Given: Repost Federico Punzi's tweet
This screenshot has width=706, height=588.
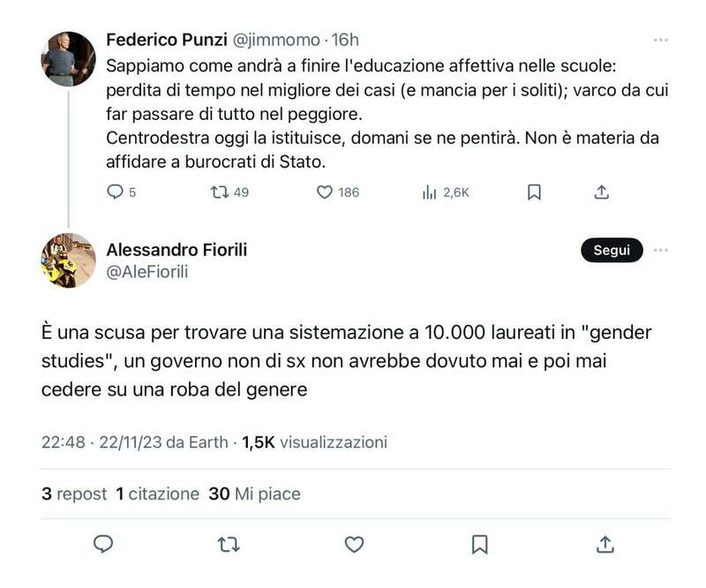Looking at the screenshot, I should (215, 192).
